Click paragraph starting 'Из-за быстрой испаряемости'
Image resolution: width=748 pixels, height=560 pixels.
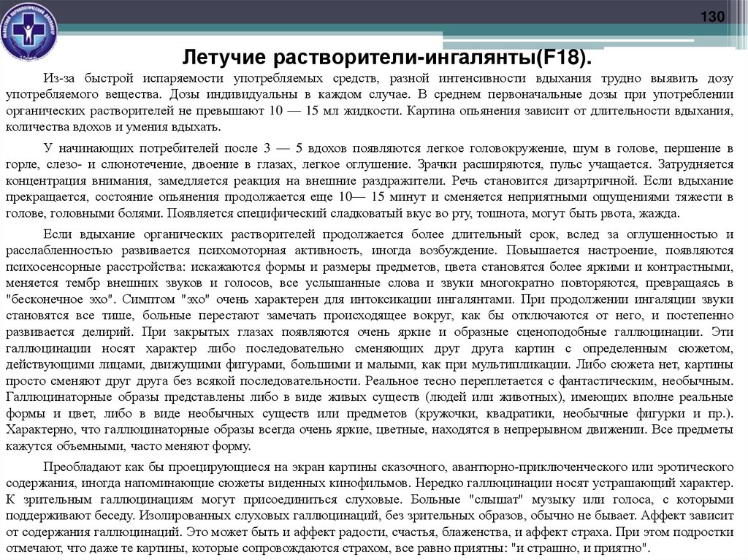tap(369, 102)
